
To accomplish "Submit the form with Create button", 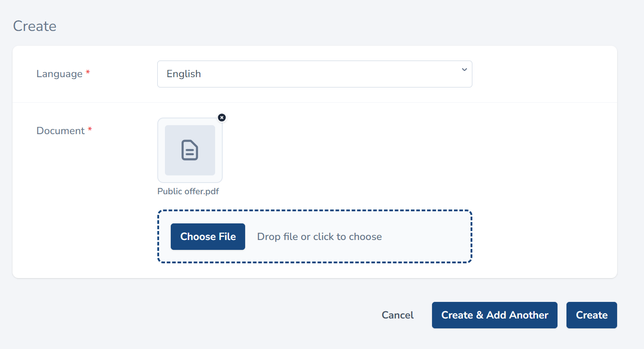I will click(592, 315).
